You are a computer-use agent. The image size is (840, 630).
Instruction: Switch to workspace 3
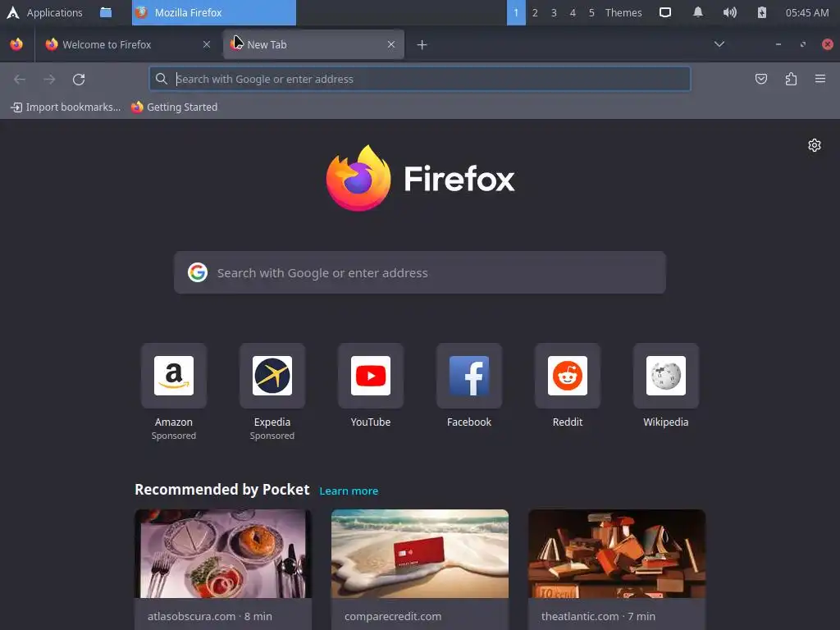(x=554, y=12)
